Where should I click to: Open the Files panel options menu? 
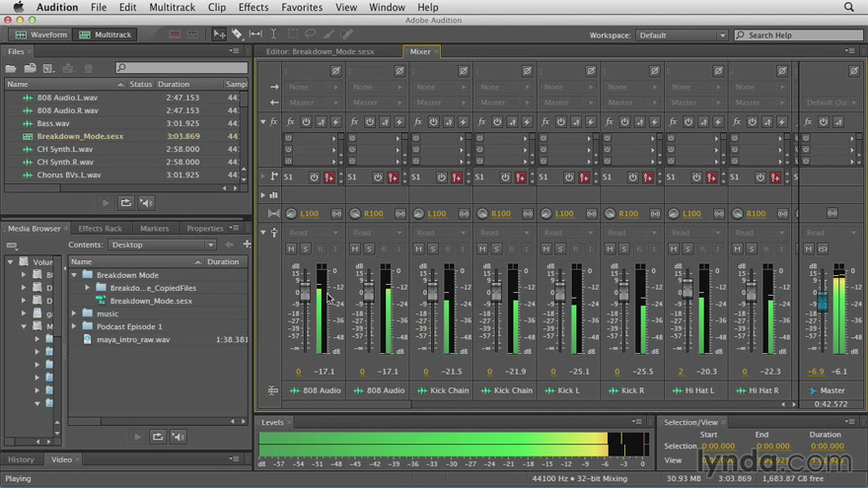pos(234,51)
